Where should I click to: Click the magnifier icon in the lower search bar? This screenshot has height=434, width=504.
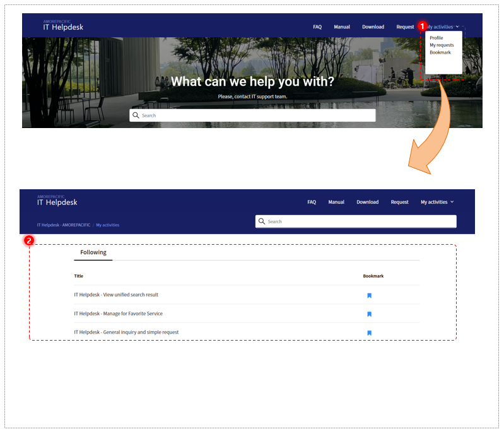click(x=262, y=221)
